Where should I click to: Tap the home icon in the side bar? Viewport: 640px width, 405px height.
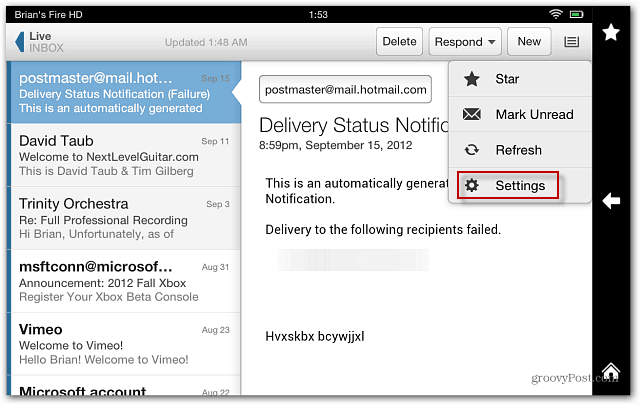(x=611, y=371)
